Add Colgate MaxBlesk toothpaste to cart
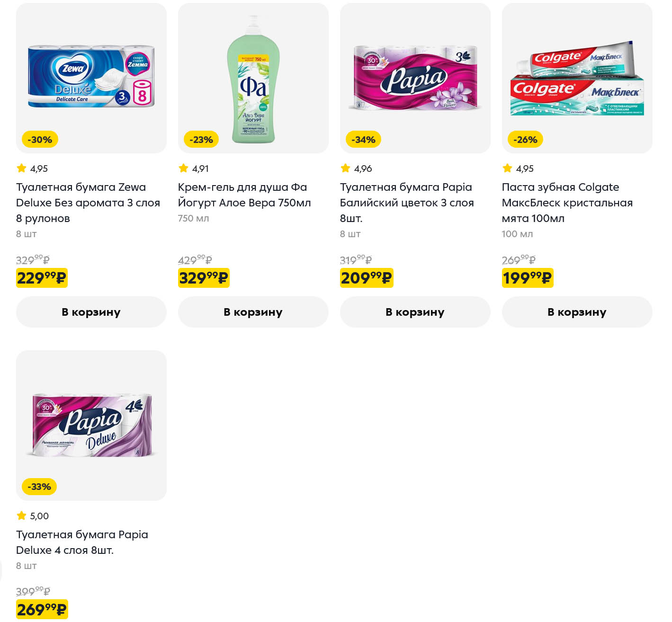This screenshot has width=672, height=622. [x=577, y=312]
